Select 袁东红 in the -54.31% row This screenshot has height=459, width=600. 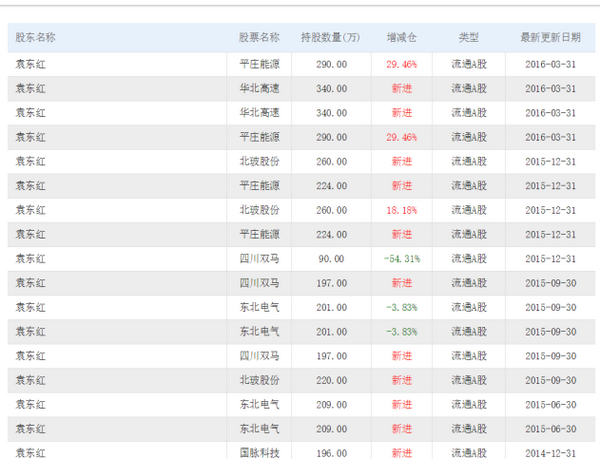(30, 259)
